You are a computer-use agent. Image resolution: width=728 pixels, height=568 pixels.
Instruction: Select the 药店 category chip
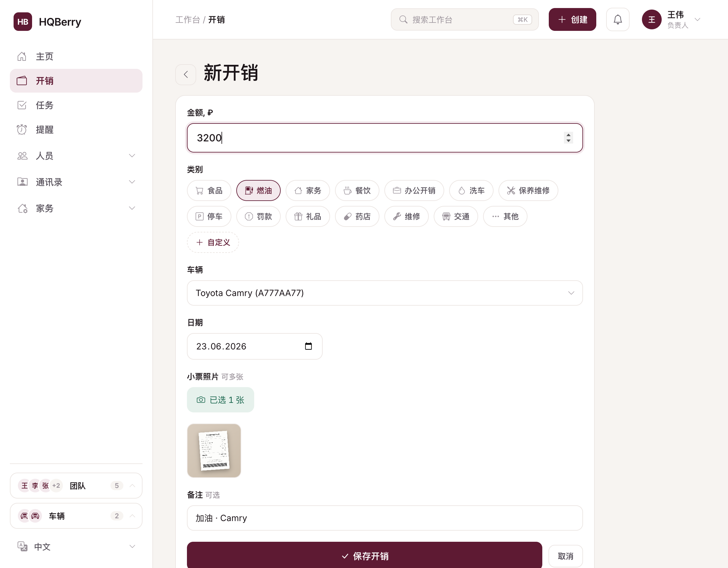357,216
